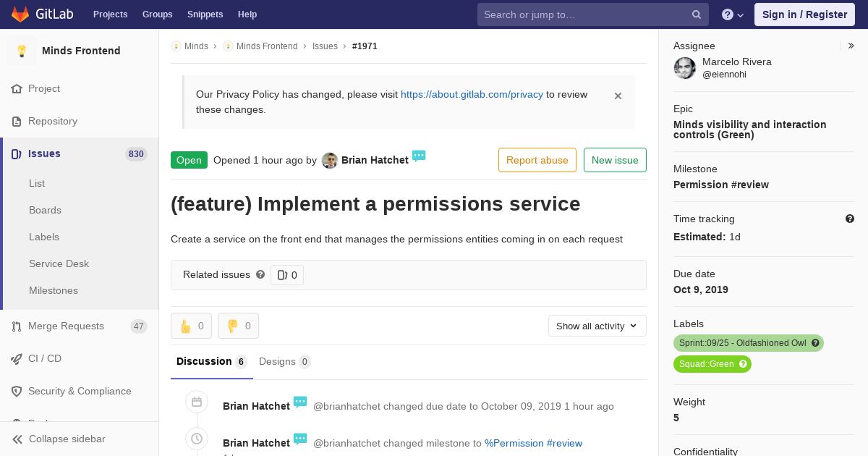868x456 pixels.
Task: Click the help icon on Sprint label
Action: (815, 343)
